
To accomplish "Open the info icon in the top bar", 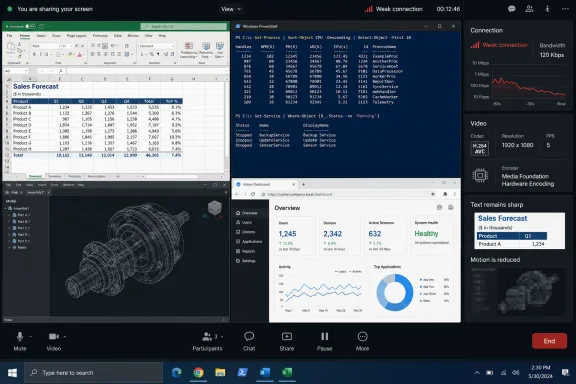I will 547,9.
